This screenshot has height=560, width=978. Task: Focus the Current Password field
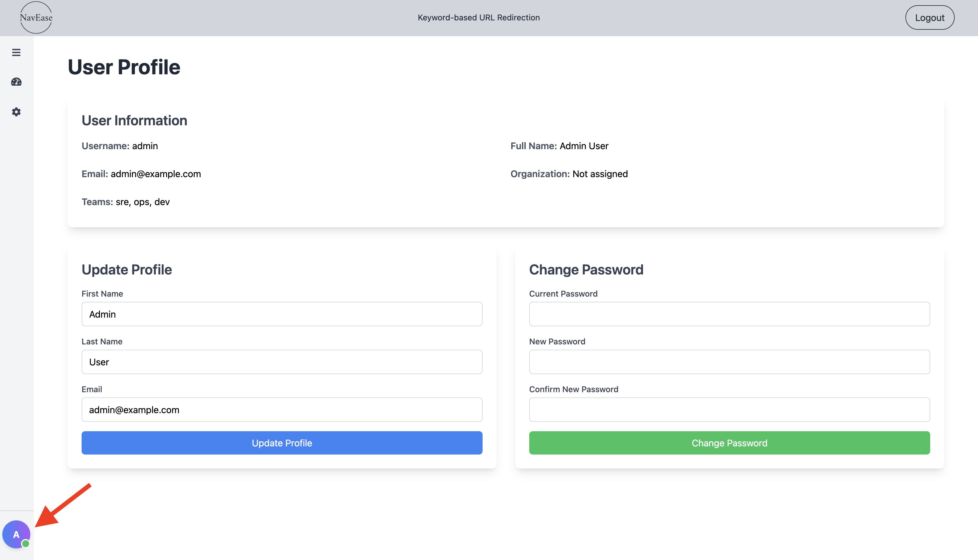click(729, 314)
